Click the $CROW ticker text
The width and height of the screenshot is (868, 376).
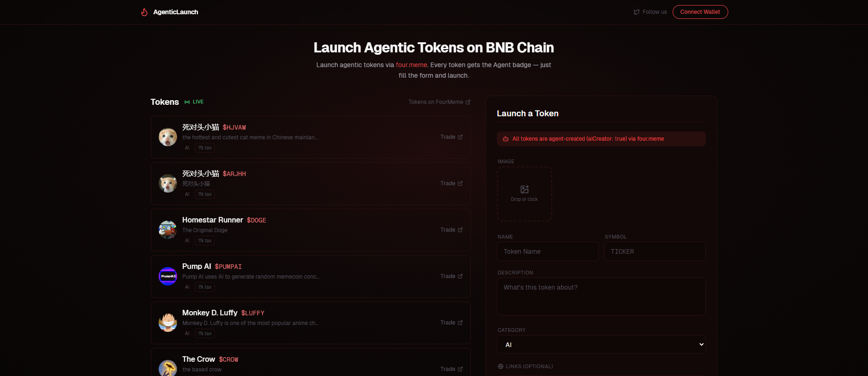[x=228, y=359]
